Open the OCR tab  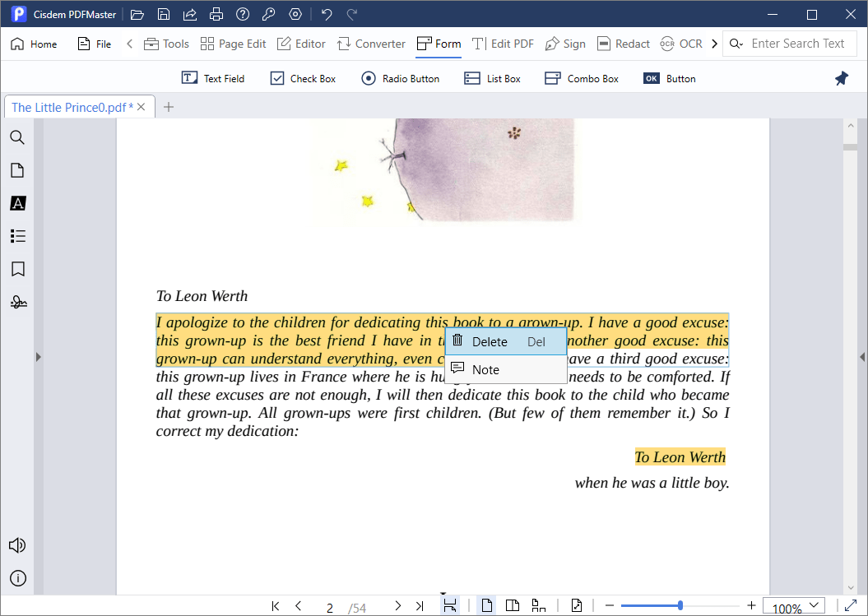[x=681, y=44]
